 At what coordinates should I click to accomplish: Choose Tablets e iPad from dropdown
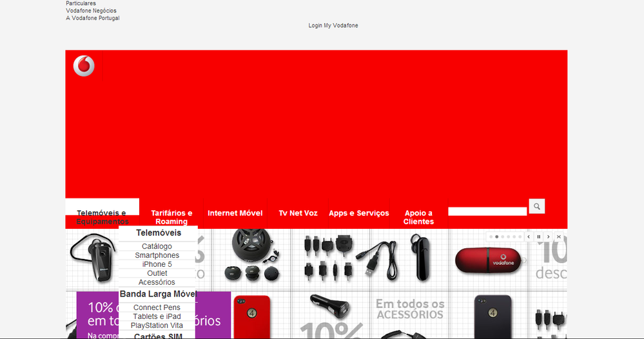157,316
